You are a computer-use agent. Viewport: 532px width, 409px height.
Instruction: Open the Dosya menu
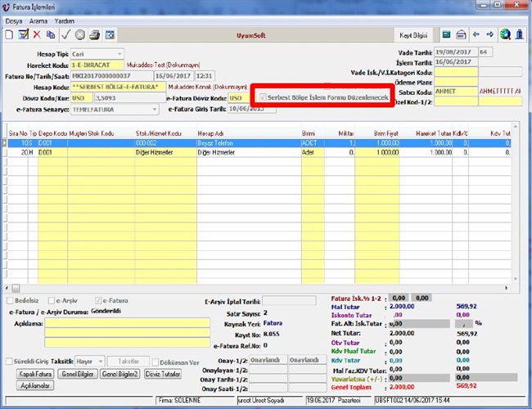pyautogui.click(x=14, y=21)
